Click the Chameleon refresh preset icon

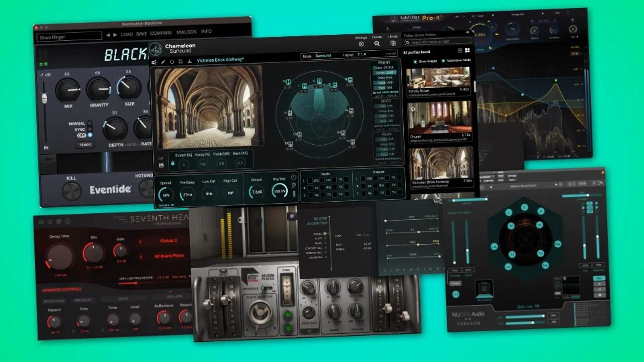point(172,62)
